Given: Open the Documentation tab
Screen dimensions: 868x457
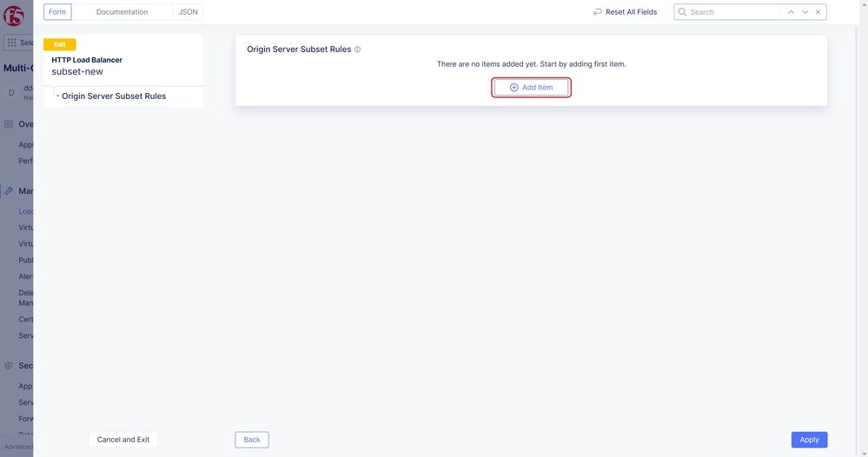Looking at the screenshot, I should click(122, 12).
